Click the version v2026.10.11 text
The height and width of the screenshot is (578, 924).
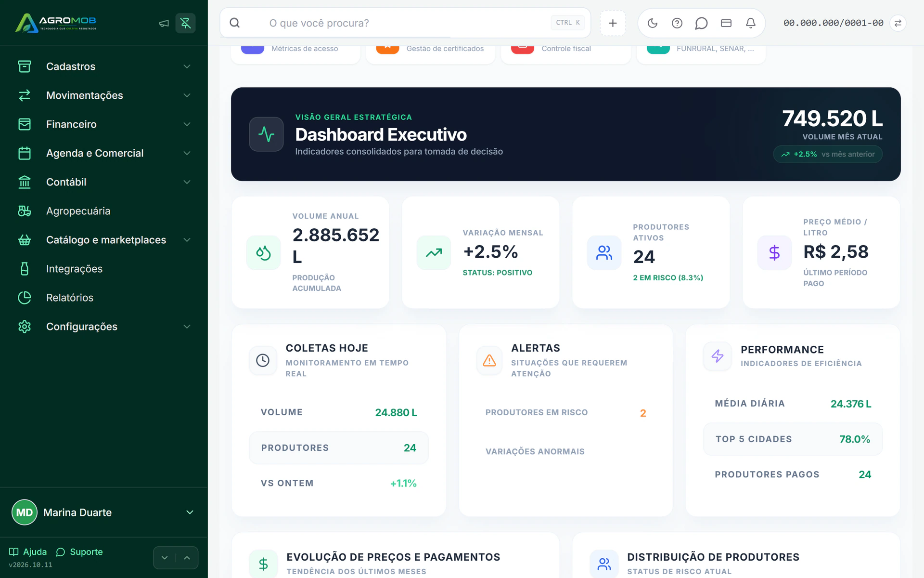(30, 565)
